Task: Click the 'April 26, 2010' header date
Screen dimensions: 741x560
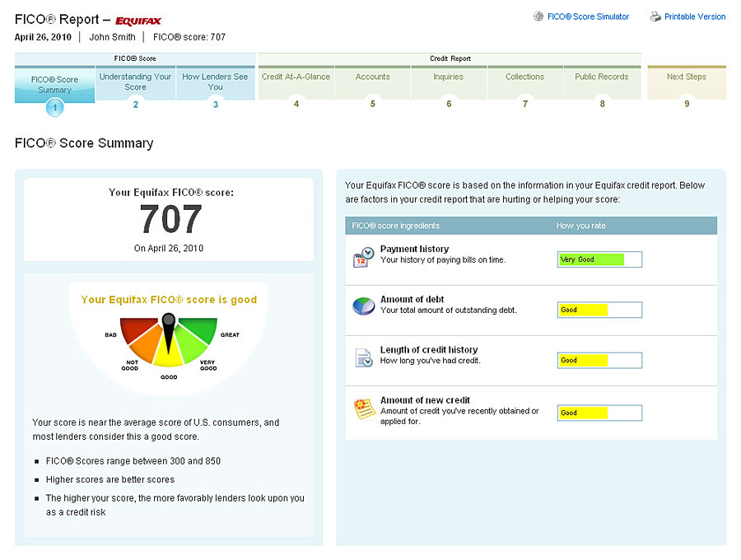Action: 43,37
